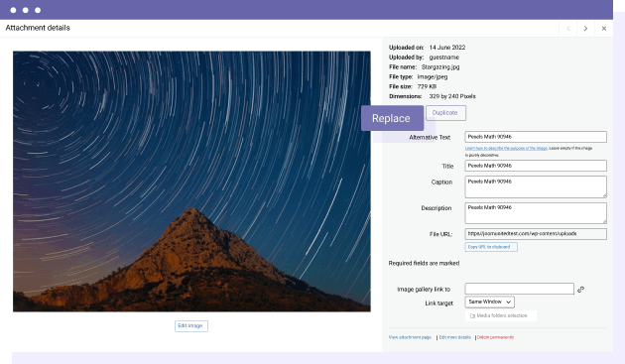Open the View attachment page link
The image size is (625, 364).
[410, 337]
